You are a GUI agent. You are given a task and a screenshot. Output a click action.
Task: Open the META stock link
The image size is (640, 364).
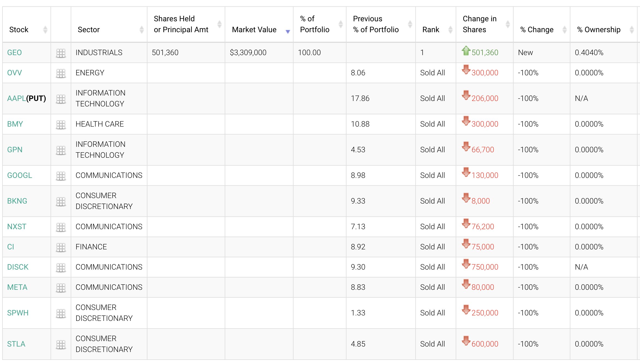(17, 287)
